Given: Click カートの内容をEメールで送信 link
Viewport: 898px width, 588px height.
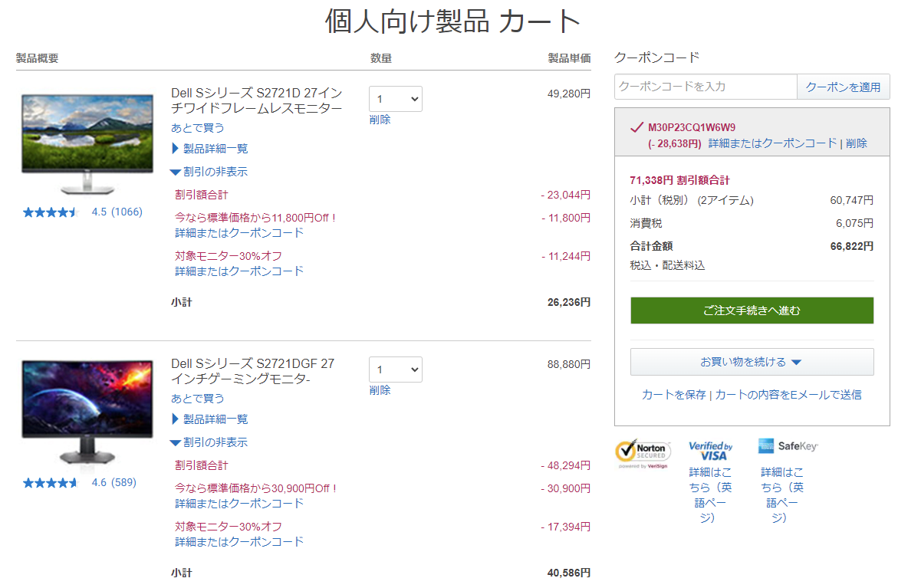Looking at the screenshot, I should (x=788, y=395).
